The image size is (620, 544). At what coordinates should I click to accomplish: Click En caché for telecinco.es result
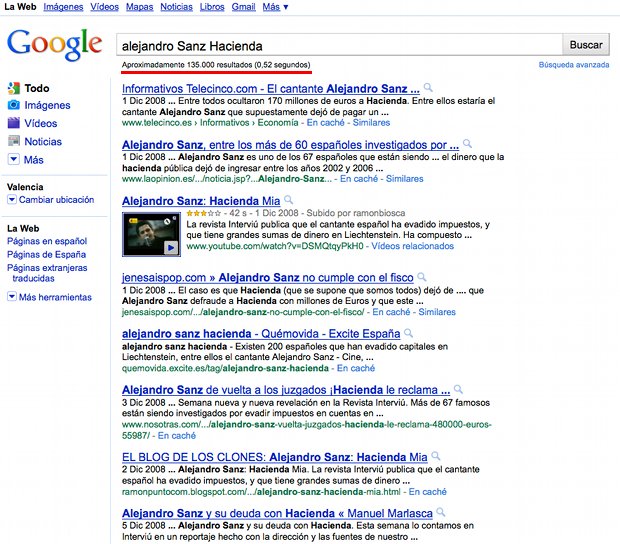pyautogui.click(x=325, y=123)
